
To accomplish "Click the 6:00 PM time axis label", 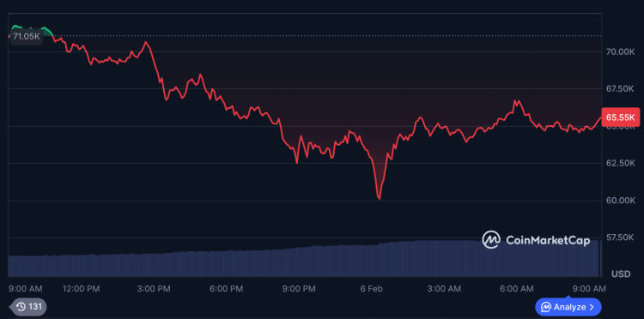I will 227,289.
